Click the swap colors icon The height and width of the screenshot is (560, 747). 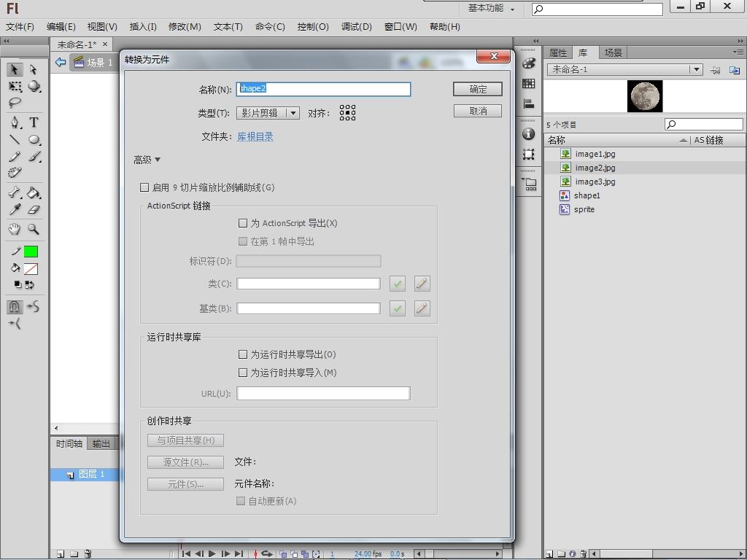[29, 285]
